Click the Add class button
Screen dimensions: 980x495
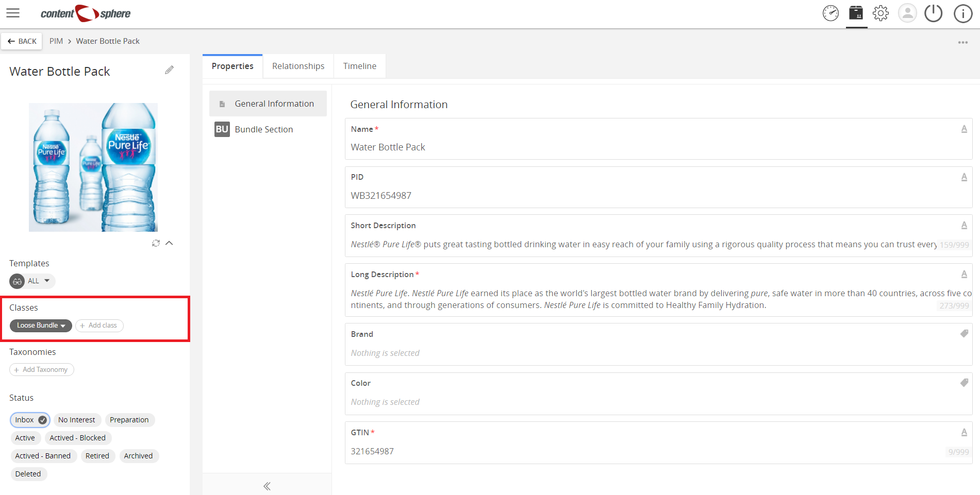click(99, 326)
